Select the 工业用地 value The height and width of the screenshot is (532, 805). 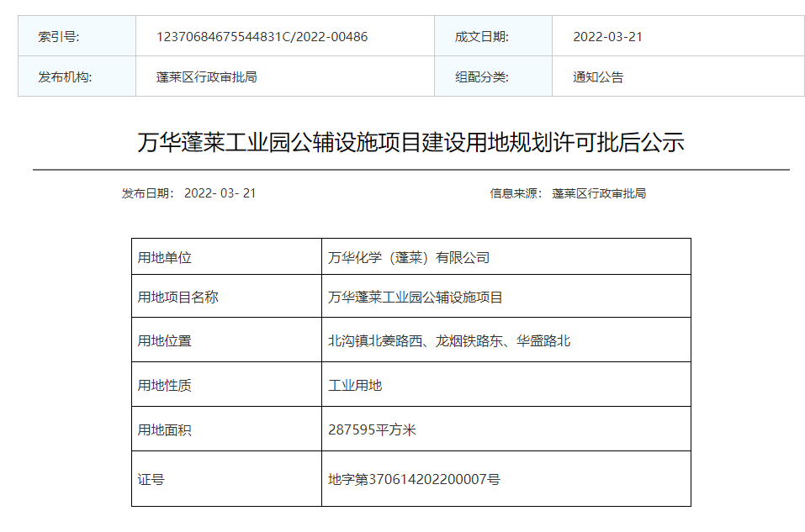coord(355,385)
